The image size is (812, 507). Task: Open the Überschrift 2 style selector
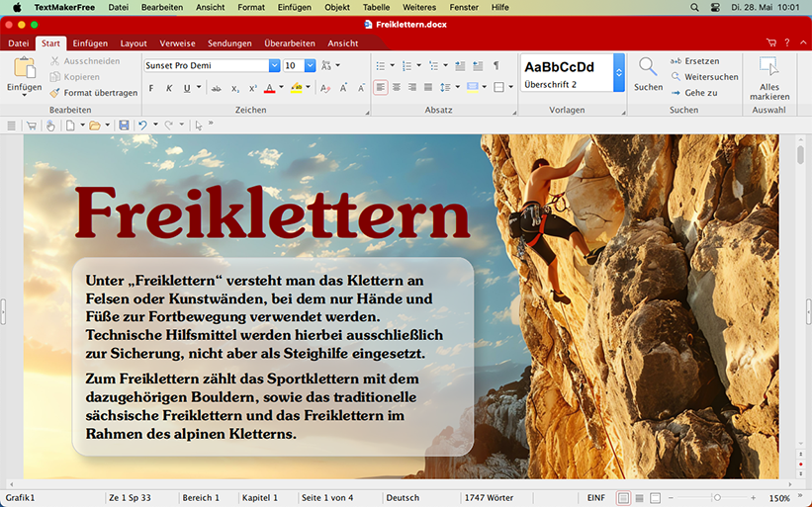pos(618,73)
